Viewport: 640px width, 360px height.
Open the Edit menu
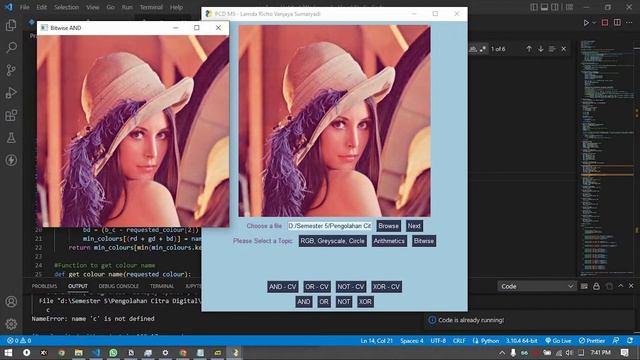42,7
